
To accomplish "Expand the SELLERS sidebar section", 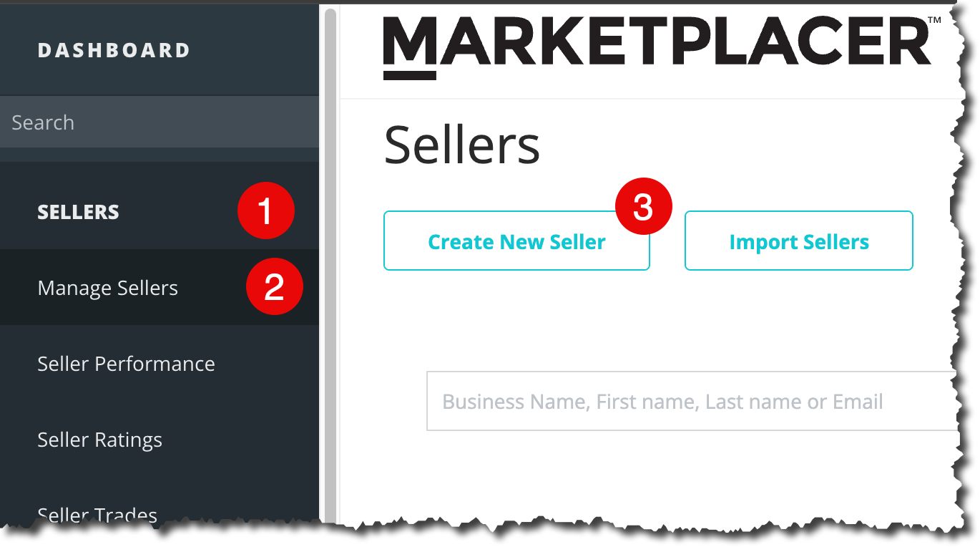I will [79, 212].
